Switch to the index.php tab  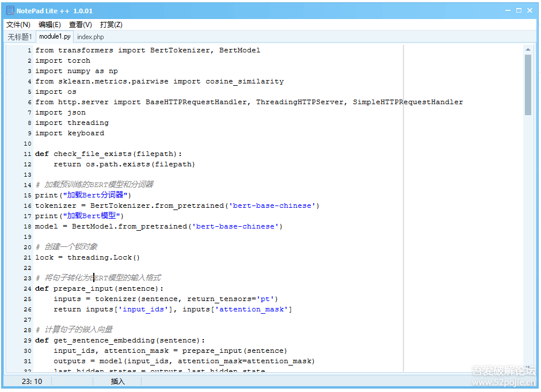tap(90, 37)
